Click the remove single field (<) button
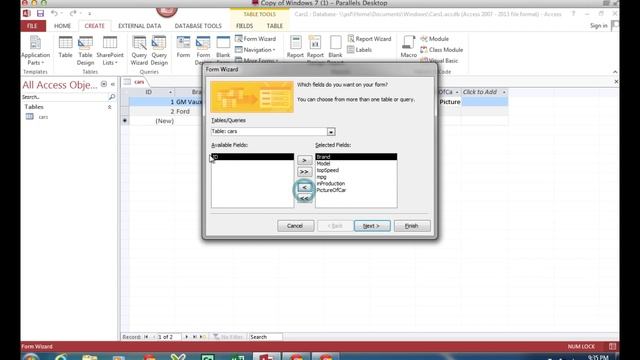The width and height of the screenshot is (640, 360). (304, 187)
